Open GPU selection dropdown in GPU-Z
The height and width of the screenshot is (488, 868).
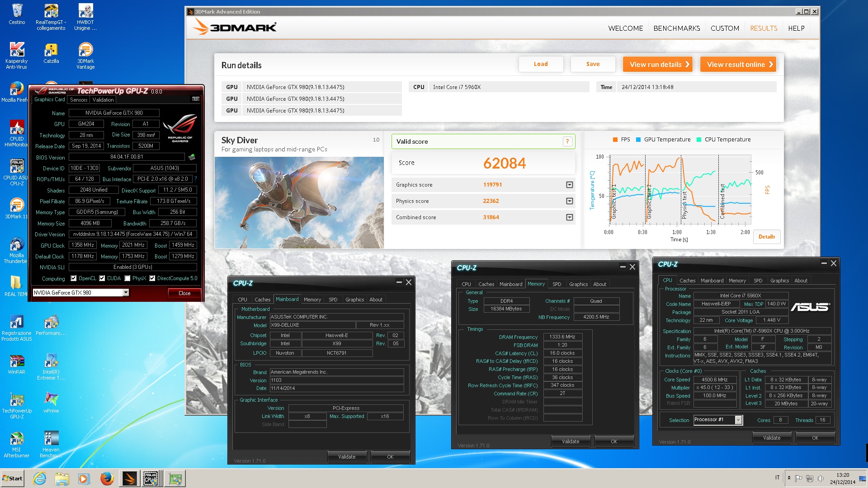pos(126,293)
